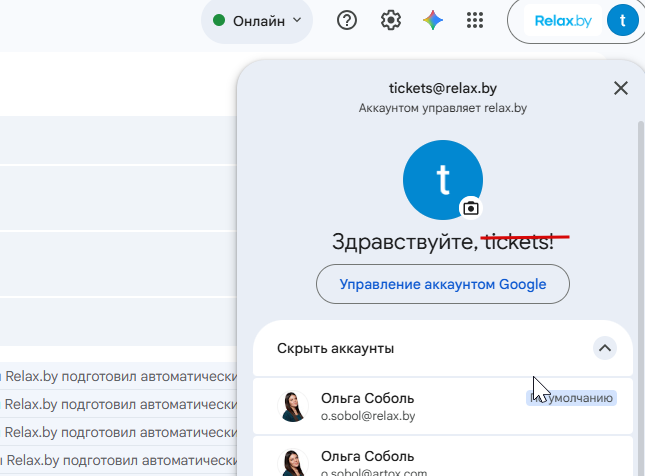The width and height of the screenshot is (645, 476).
Task: Open the first Relax.by подготовил автоматически email
Action: tap(119, 376)
